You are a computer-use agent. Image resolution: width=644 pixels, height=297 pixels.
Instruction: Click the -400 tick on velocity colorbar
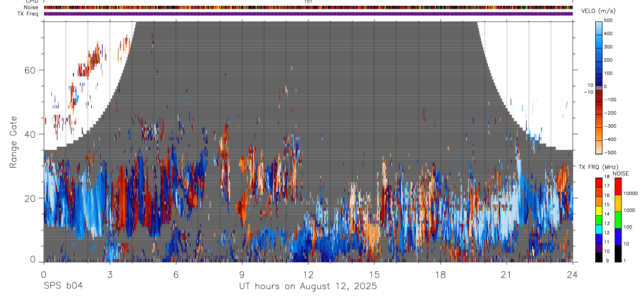tap(611, 139)
